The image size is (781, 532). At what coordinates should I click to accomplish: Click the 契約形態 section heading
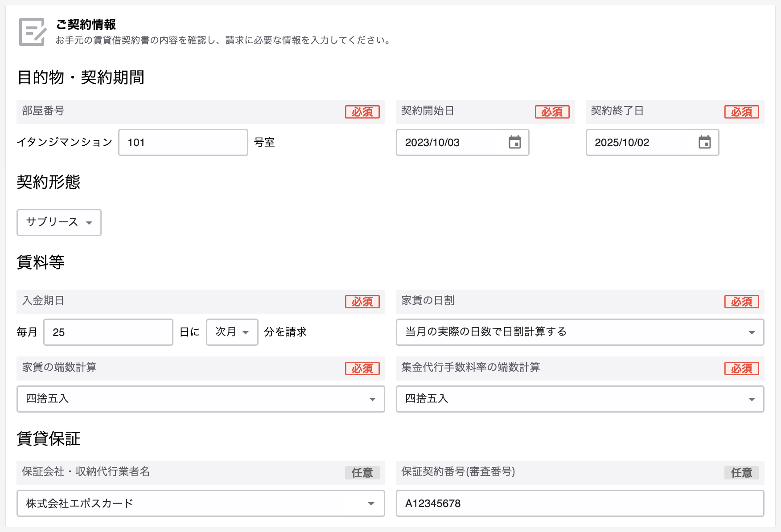point(49,182)
